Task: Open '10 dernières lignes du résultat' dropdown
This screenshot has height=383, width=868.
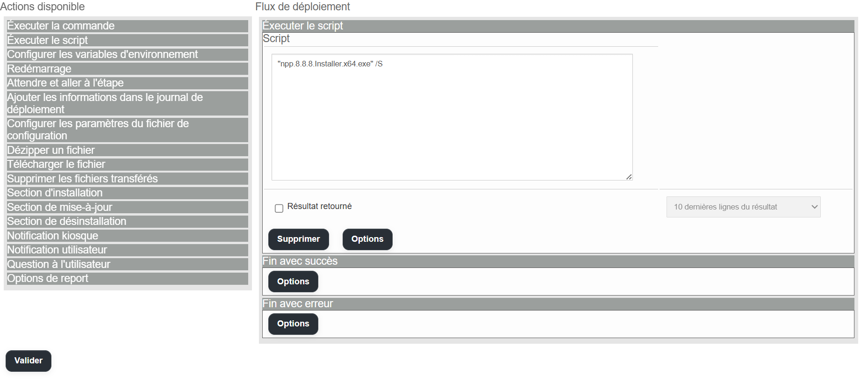Action: coord(743,207)
